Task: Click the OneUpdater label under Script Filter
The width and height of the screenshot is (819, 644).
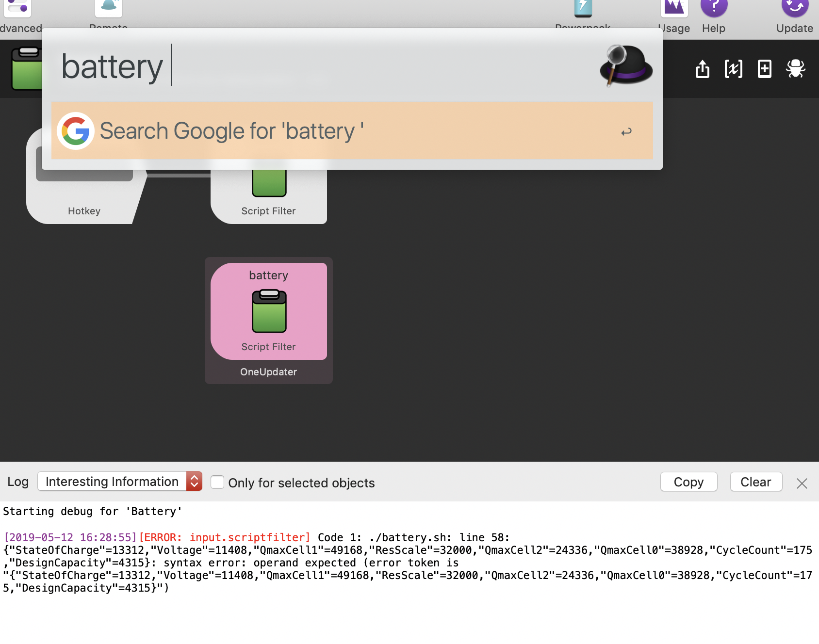Action: pyautogui.click(x=268, y=372)
